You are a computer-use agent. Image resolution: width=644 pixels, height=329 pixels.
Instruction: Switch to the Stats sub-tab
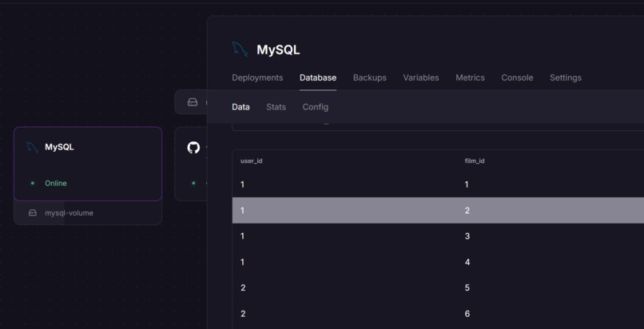[276, 107]
